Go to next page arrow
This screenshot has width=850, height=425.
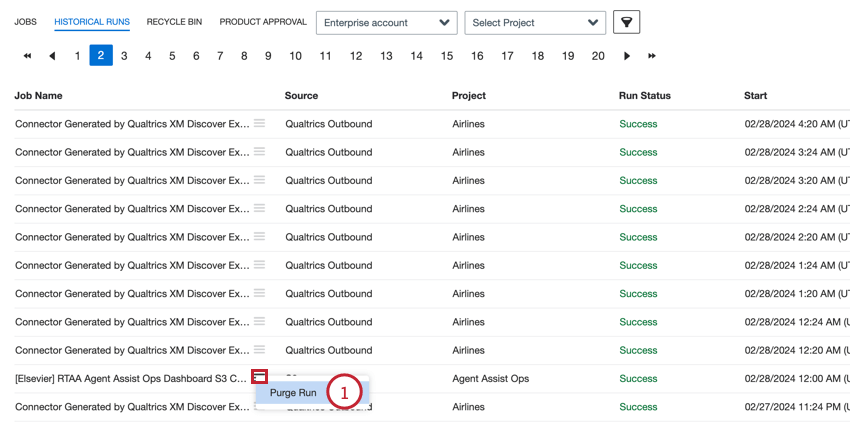(627, 56)
